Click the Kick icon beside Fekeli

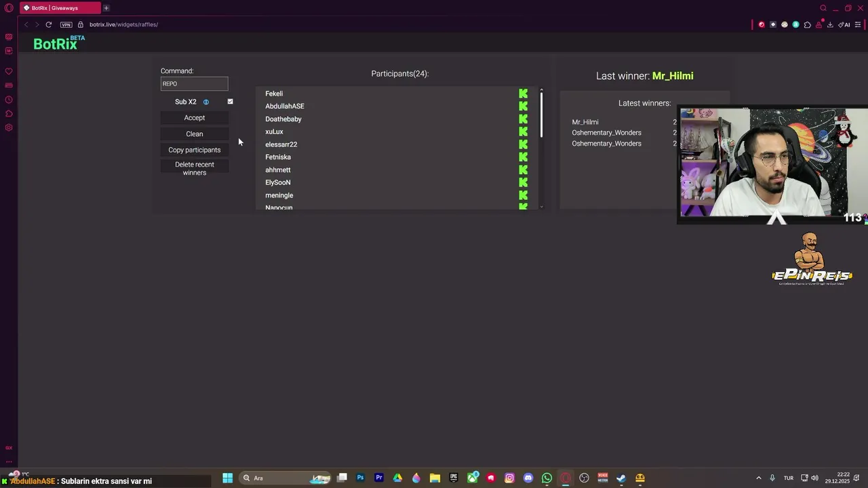coord(523,94)
